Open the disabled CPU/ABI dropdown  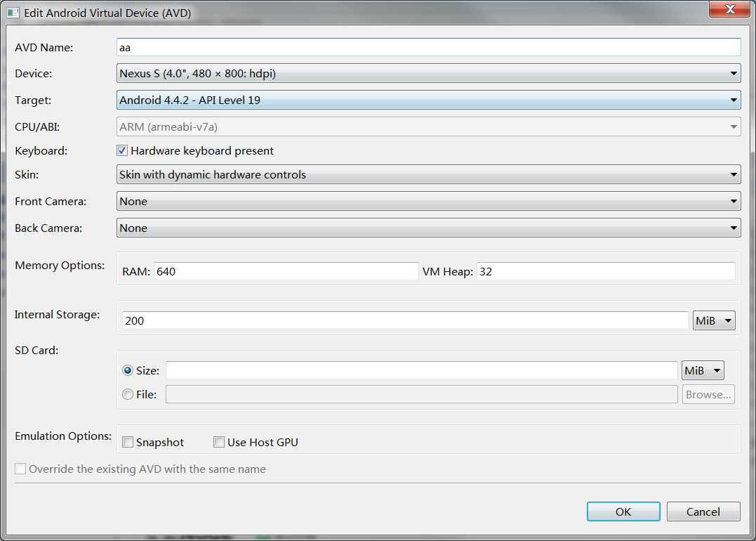(429, 127)
